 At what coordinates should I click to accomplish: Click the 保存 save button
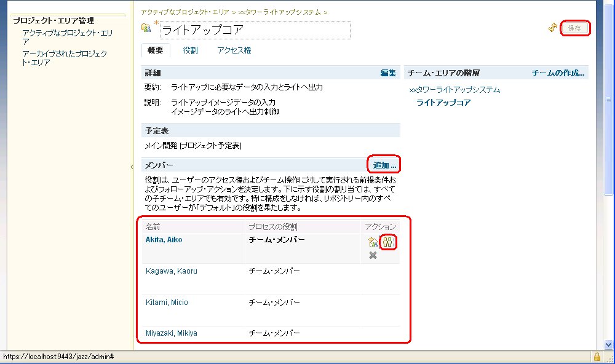point(574,28)
